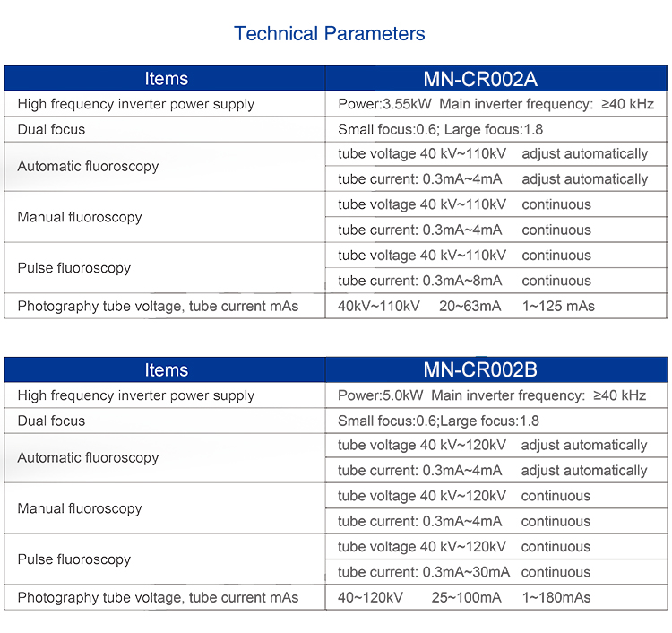Image resolution: width=672 pixels, height=633 pixels.
Task: Click Pulse fluoroscopy label in MN-CR002A table
Action: coord(74,268)
